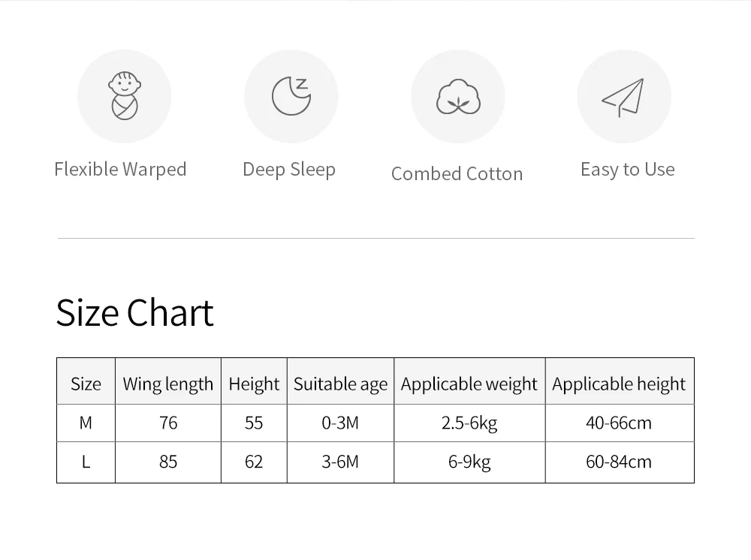The height and width of the screenshot is (560, 751).
Task: Click the Applicable weight column header
Action: [469, 384]
